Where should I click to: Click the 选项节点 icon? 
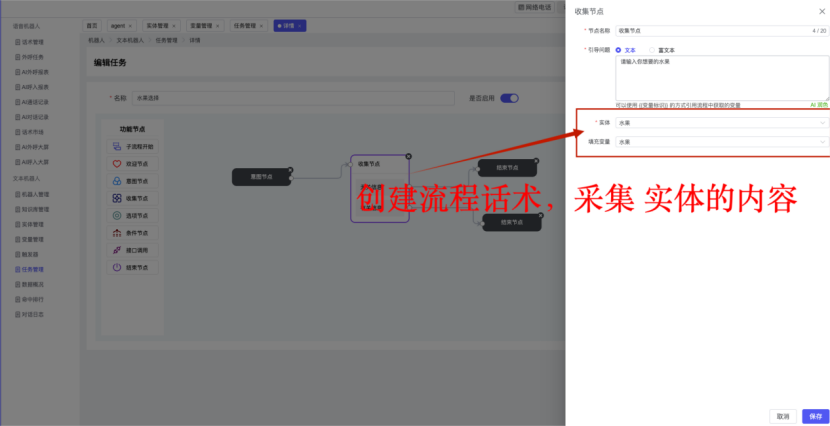coord(117,215)
